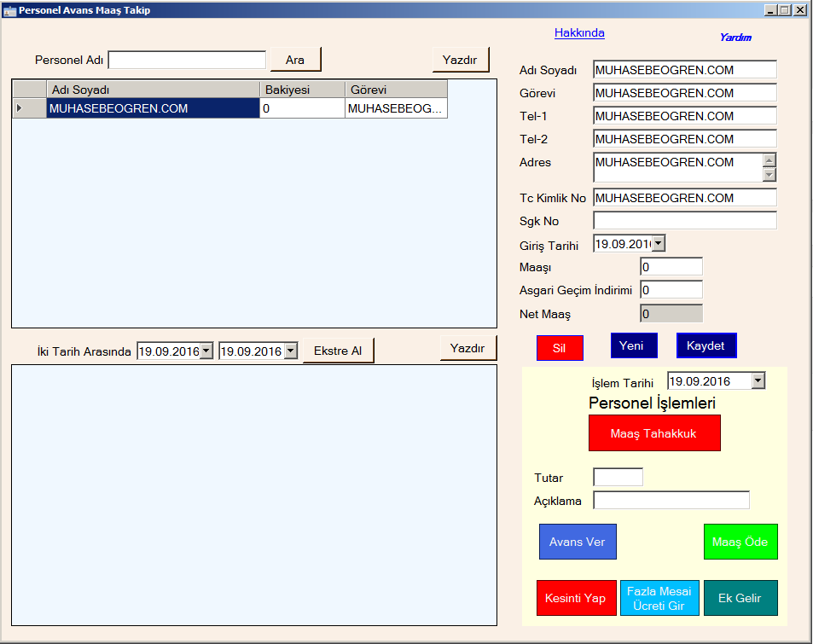Maximize the Personel Avans Maaş Takip window
Image resolution: width=813 pixels, height=644 pixels.
(x=785, y=10)
